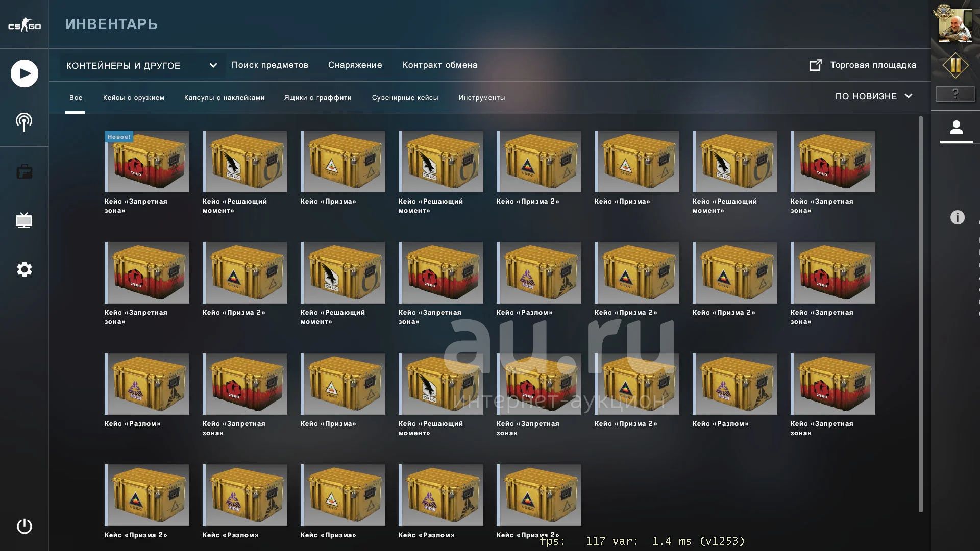Click the external-link marketplace icon

[815, 65]
